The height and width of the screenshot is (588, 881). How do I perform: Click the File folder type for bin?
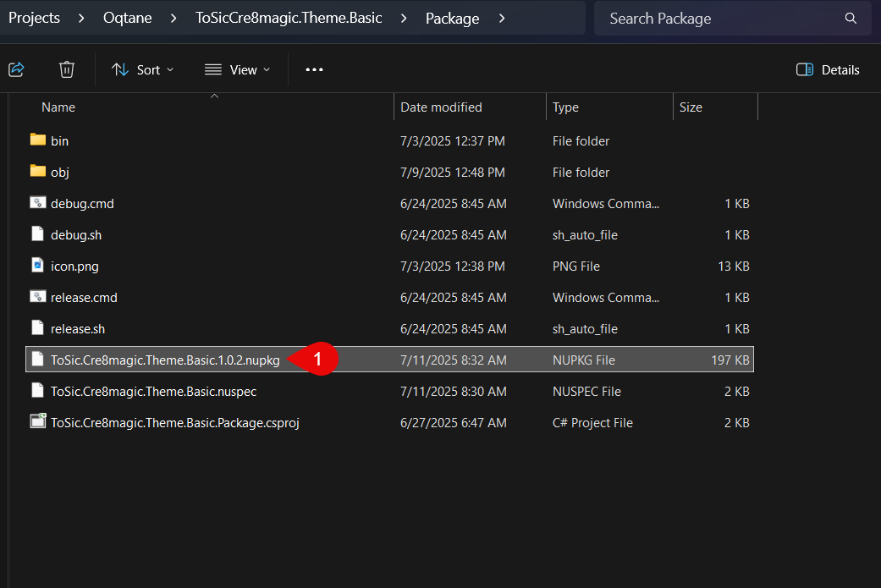click(581, 141)
